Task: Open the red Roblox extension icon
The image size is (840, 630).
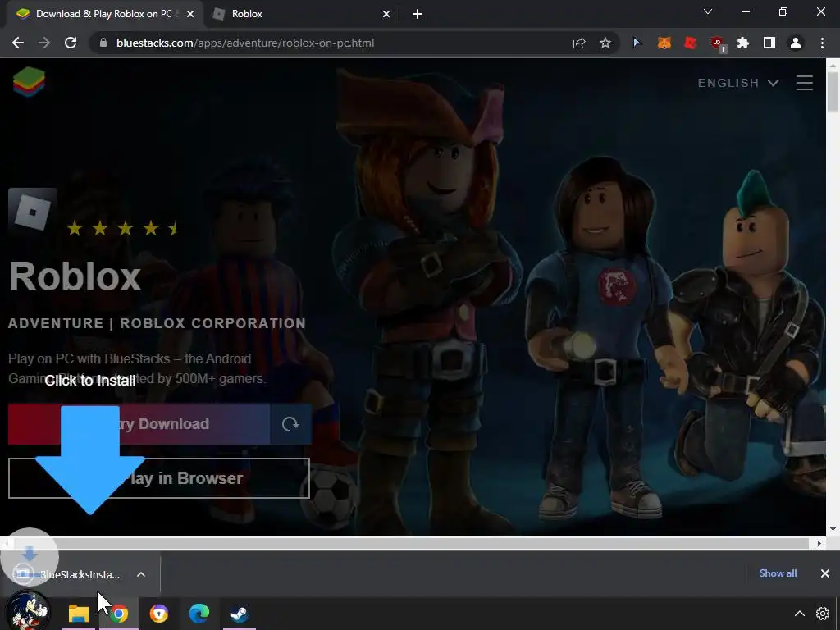Action: click(690, 43)
